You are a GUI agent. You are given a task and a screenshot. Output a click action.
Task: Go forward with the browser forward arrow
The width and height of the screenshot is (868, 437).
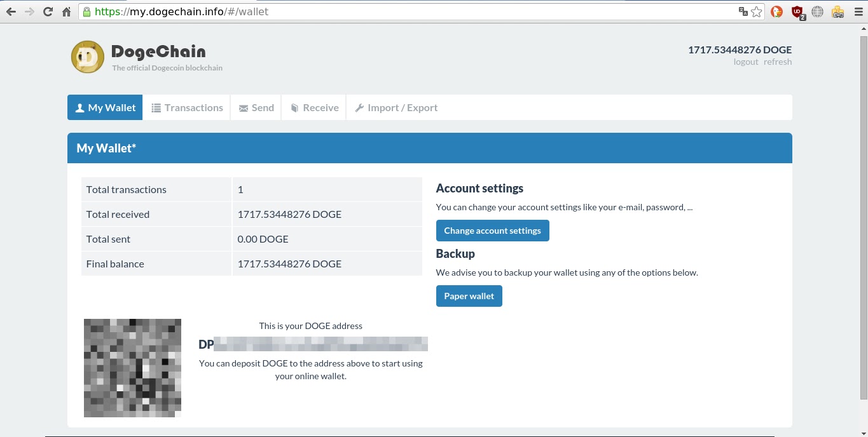coord(29,11)
